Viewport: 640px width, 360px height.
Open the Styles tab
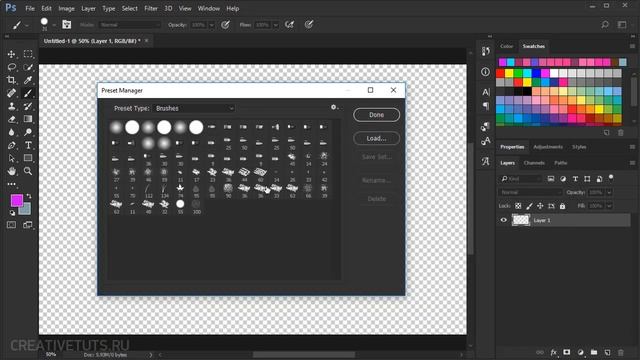[579, 147]
